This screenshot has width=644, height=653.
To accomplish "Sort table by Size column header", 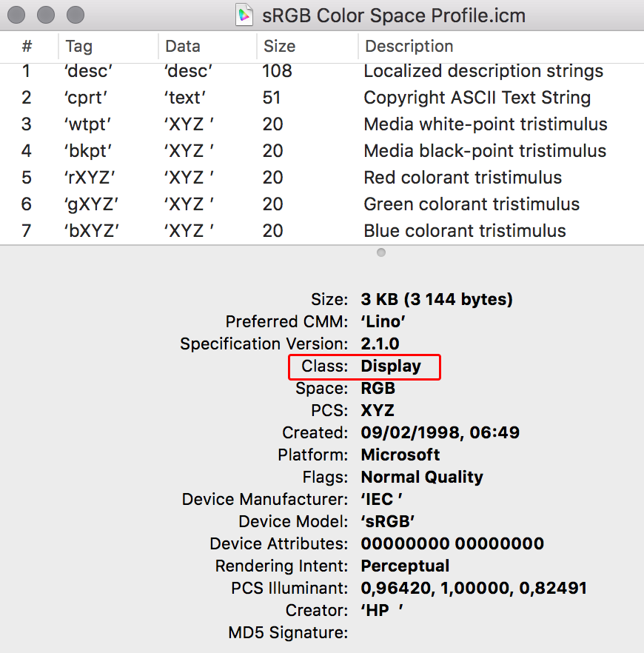I will (x=307, y=46).
